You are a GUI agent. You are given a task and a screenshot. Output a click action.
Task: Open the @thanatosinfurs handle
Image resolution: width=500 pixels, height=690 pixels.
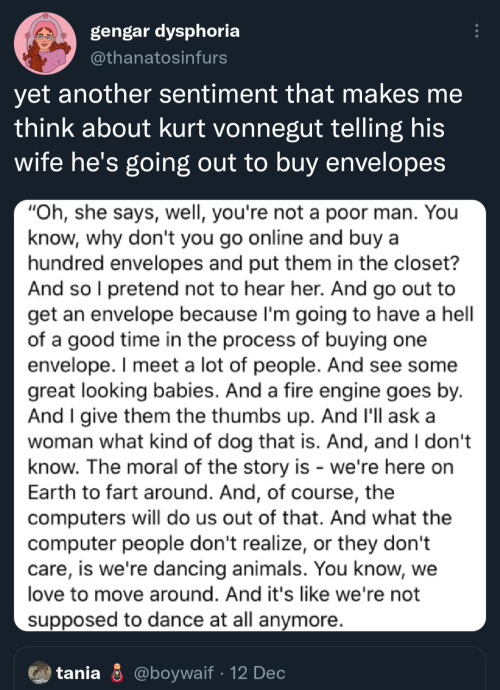[x=158, y=58]
